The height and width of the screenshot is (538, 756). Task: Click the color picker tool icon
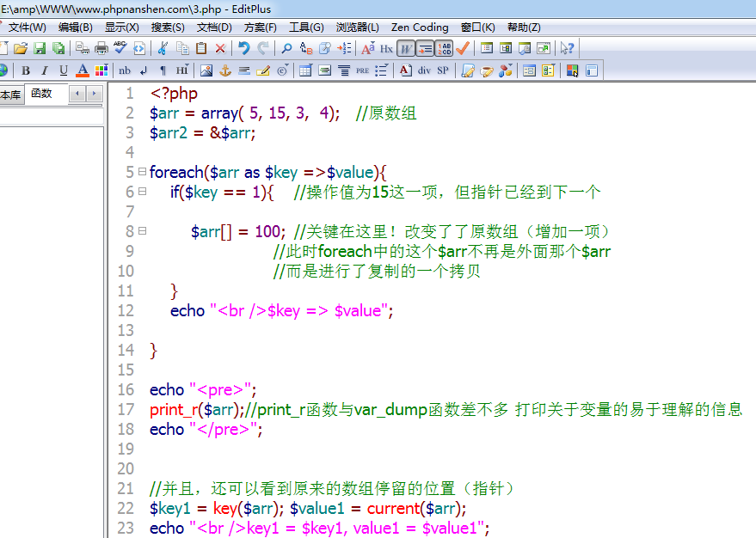(x=572, y=70)
